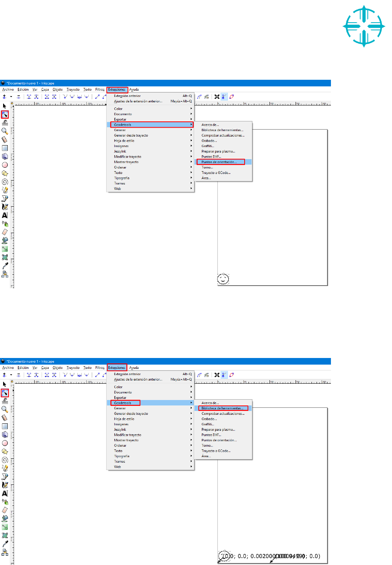
Task: Select the Measure tool in upper screenshot
Action: [x=5, y=139]
